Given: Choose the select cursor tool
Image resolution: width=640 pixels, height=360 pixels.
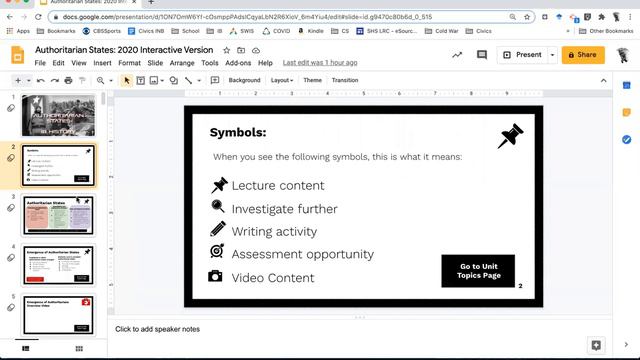Looking at the screenshot, I should click(127, 80).
